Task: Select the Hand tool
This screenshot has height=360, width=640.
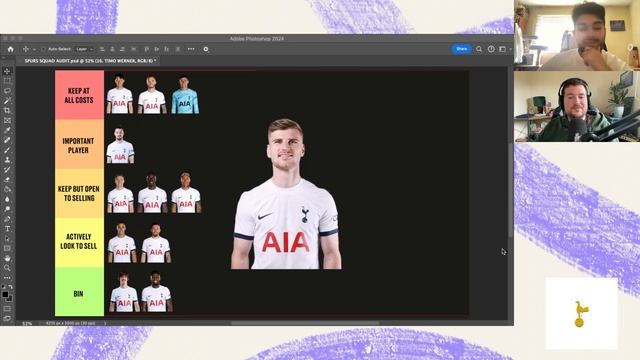Action: (7, 258)
